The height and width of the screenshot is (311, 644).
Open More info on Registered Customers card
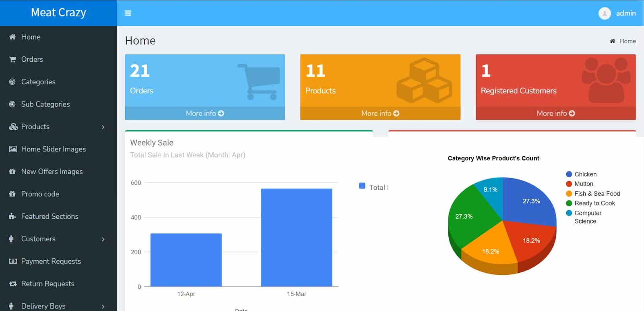[555, 114]
